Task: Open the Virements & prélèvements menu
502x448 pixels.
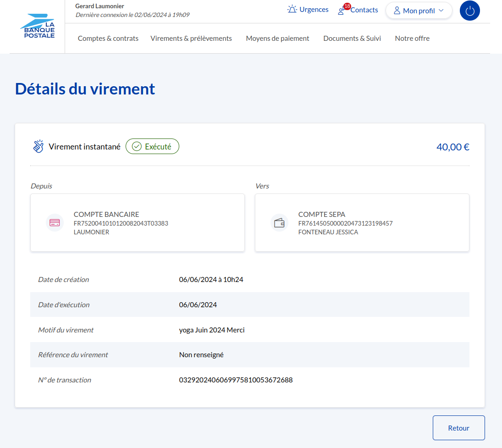Action: (191, 39)
